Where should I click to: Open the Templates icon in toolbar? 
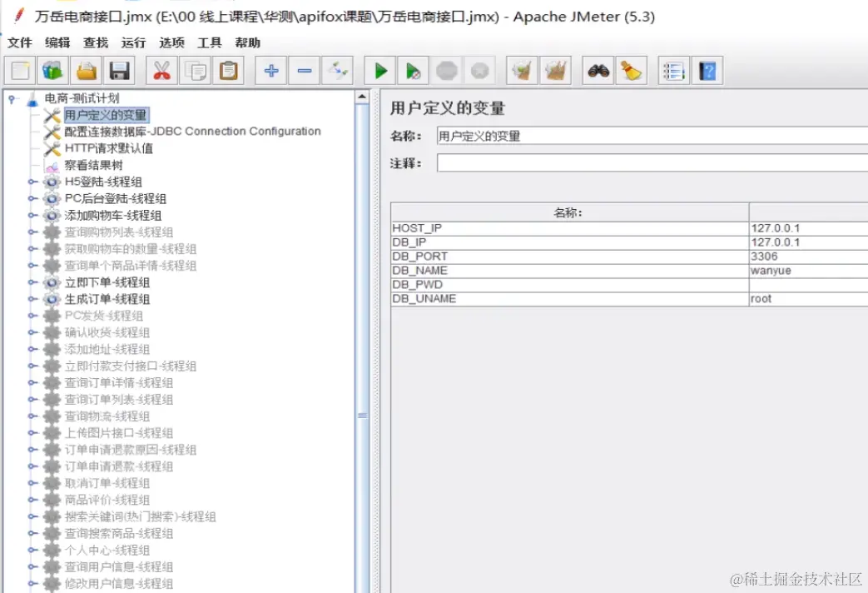click(x=53, y=71)
